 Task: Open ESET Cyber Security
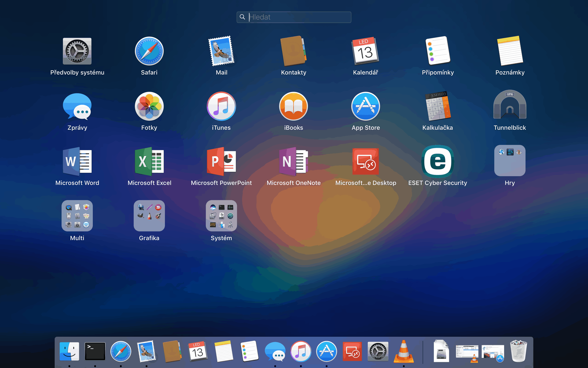point(438,161)
